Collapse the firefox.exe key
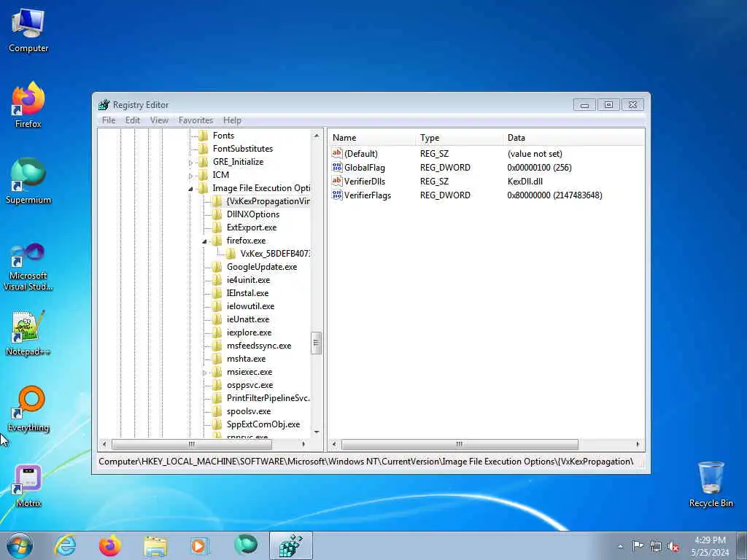This screenshot has width=747, height=560. click(x=204, y=241)
